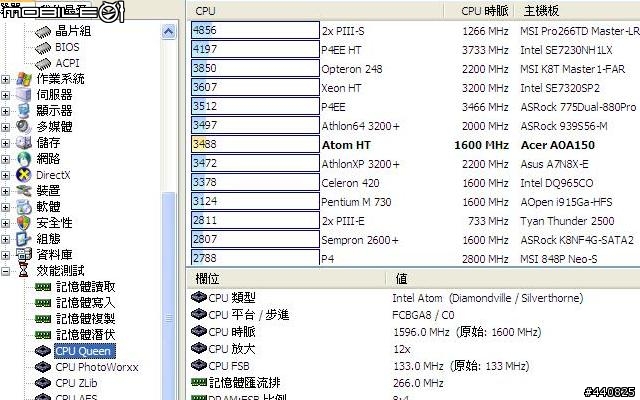Click the tree panel scrollbar thumb

tap(169, 296)
